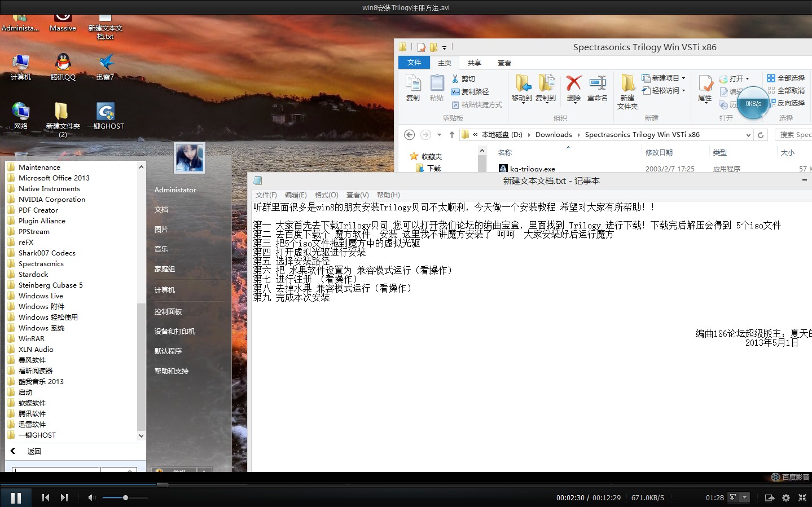Open the 帮助(H) menu in Notepad

(388, 195)
